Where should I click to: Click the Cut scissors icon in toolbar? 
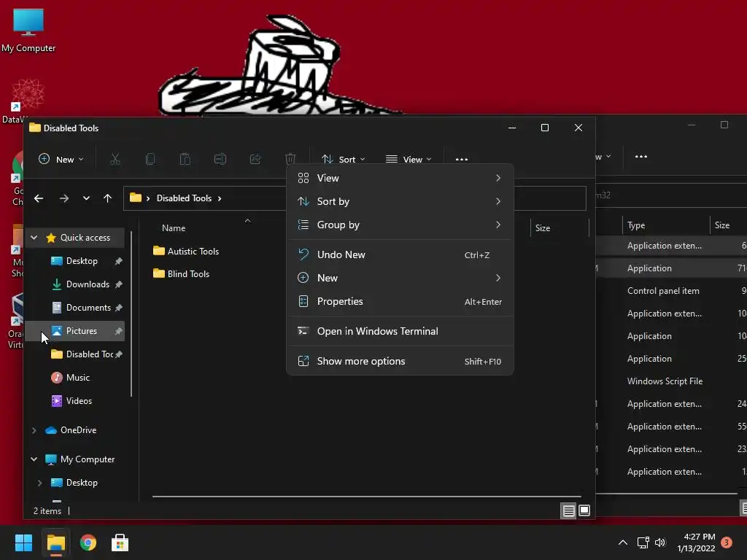pyautogui.click(x=115, y=159)
